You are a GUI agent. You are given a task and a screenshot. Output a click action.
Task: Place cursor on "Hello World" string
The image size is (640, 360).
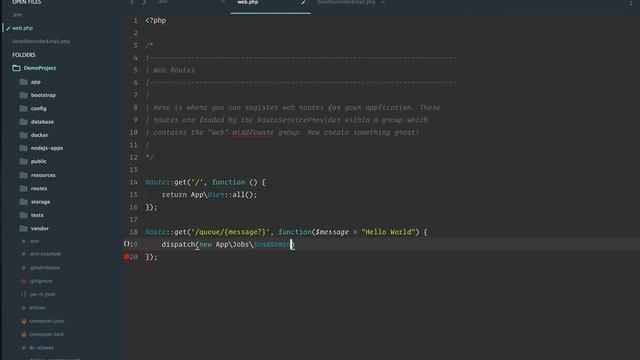pyautogui.click(x=388, y=232)
